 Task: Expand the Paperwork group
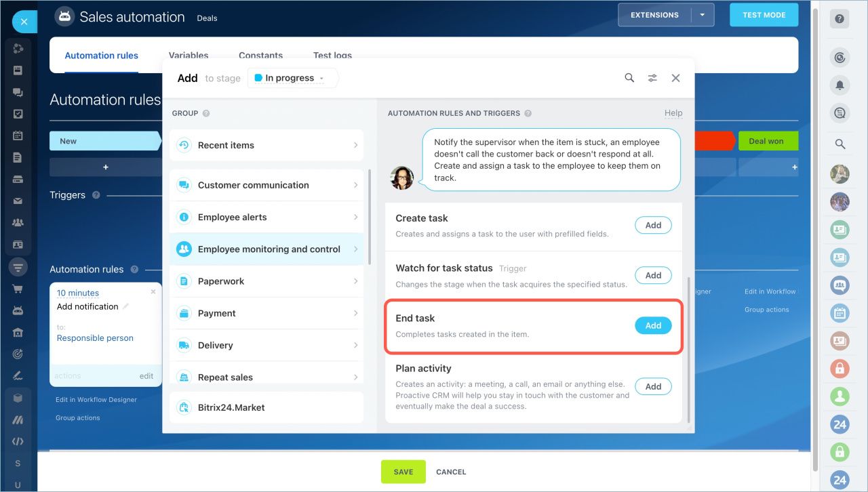pos(267,281)
